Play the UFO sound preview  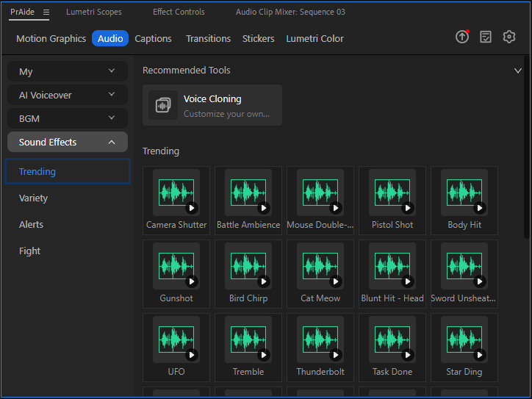192,355
